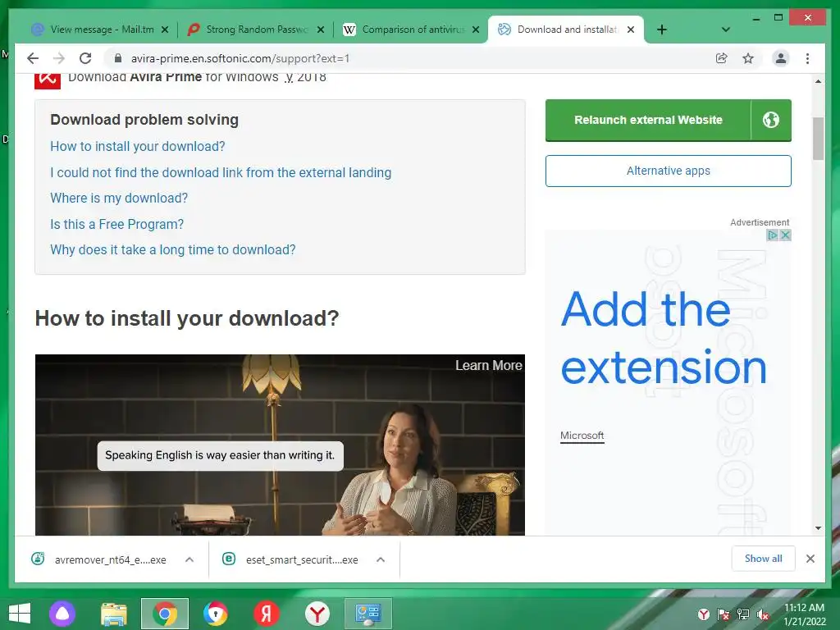Click Show all downloads button
Screen dimensions: 840x630
(x=764, y=559)
